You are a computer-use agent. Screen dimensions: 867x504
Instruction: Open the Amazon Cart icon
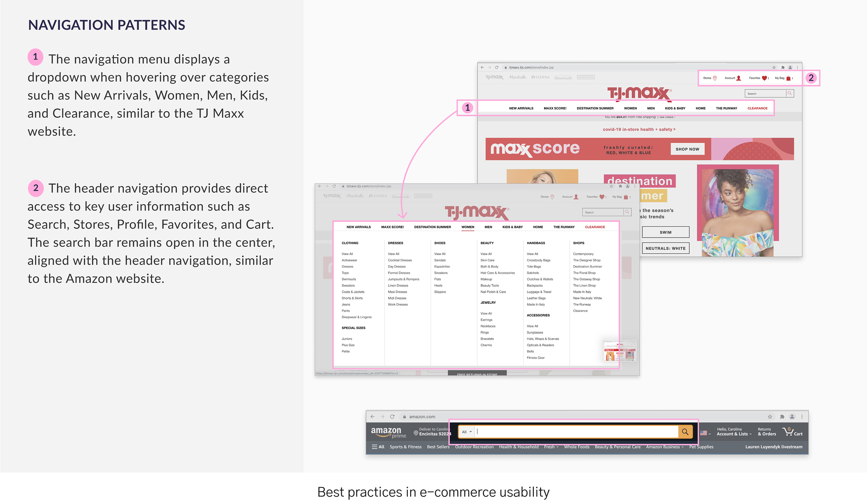[788, 432]
